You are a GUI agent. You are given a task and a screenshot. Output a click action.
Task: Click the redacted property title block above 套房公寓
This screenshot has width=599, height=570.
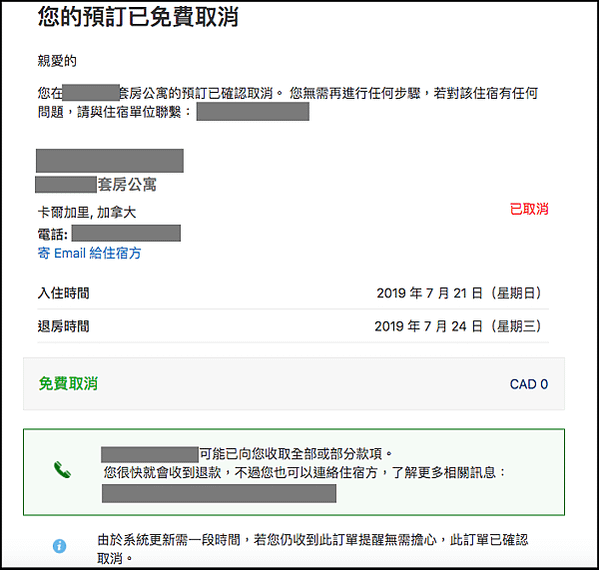coord(110,160)
